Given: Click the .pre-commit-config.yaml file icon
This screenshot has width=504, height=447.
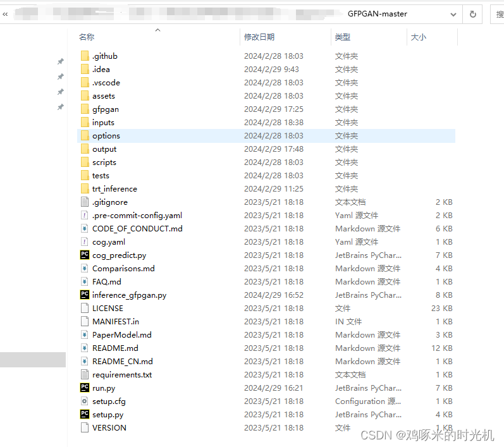Looking at the screenshot, I should [85, 216].
